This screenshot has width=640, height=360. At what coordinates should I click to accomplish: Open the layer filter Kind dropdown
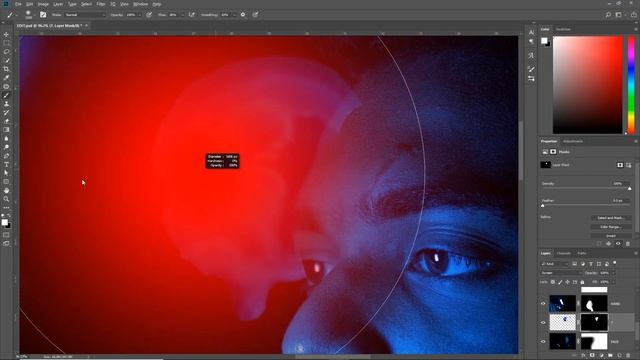pyautogui.click(x=554, y=264)
